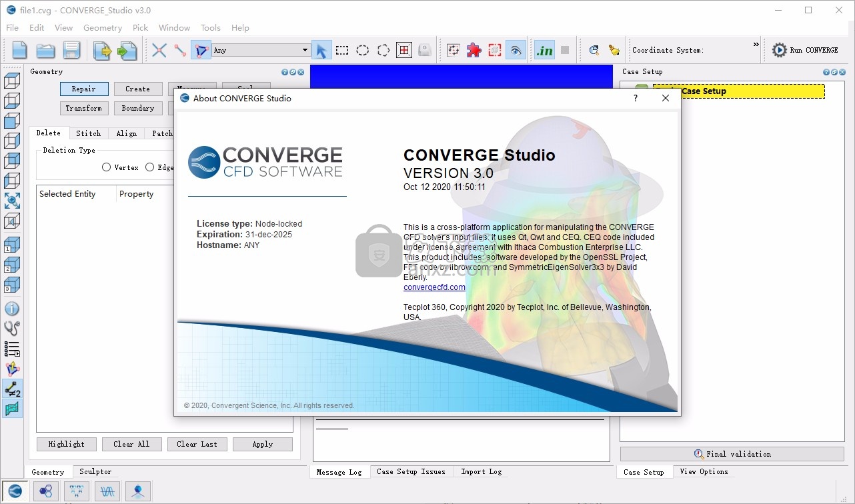The width and height of the screenshot is (855, 504).
Task: Click the zoom-to-fit arrows icon in sidebar
Action: click(x=12, y=201)
